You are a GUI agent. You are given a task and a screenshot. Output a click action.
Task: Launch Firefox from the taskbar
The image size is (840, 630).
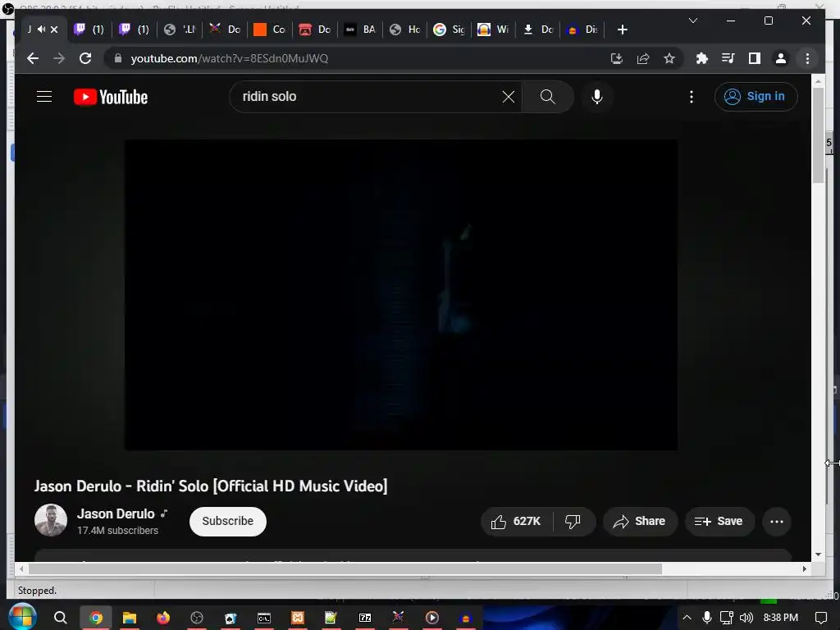(163, 618)
